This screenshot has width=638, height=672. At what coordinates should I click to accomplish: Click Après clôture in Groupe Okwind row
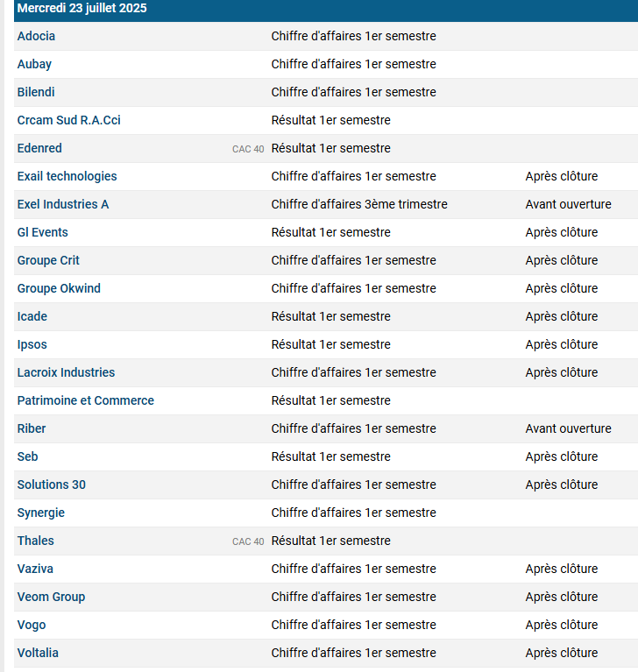coord(562,288)
